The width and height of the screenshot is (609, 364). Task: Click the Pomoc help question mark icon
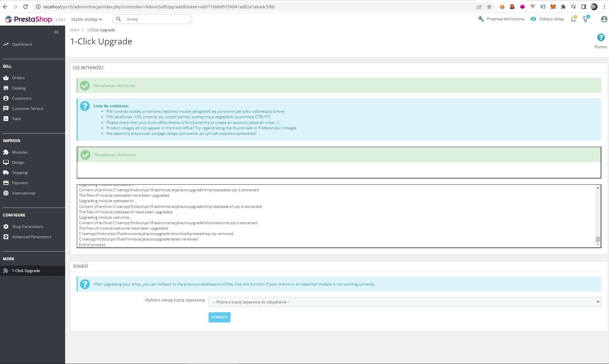pyautogui.click(x=601, y=37)
